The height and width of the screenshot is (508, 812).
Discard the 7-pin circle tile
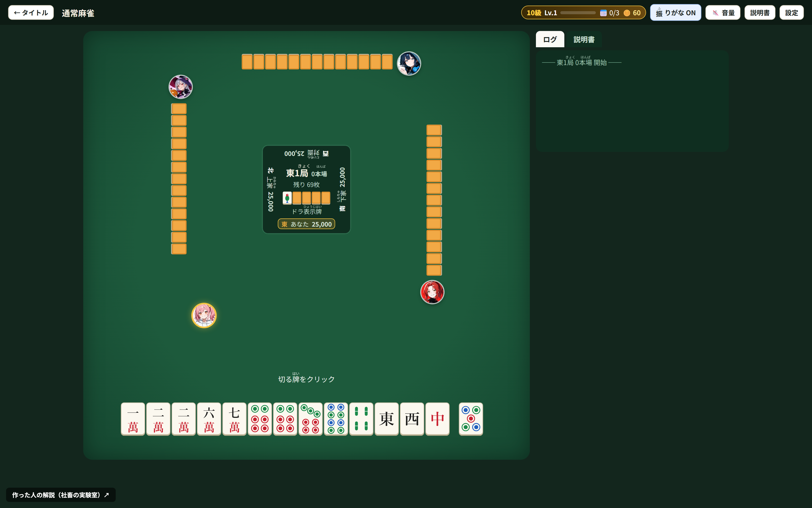(x=310, y=419)
